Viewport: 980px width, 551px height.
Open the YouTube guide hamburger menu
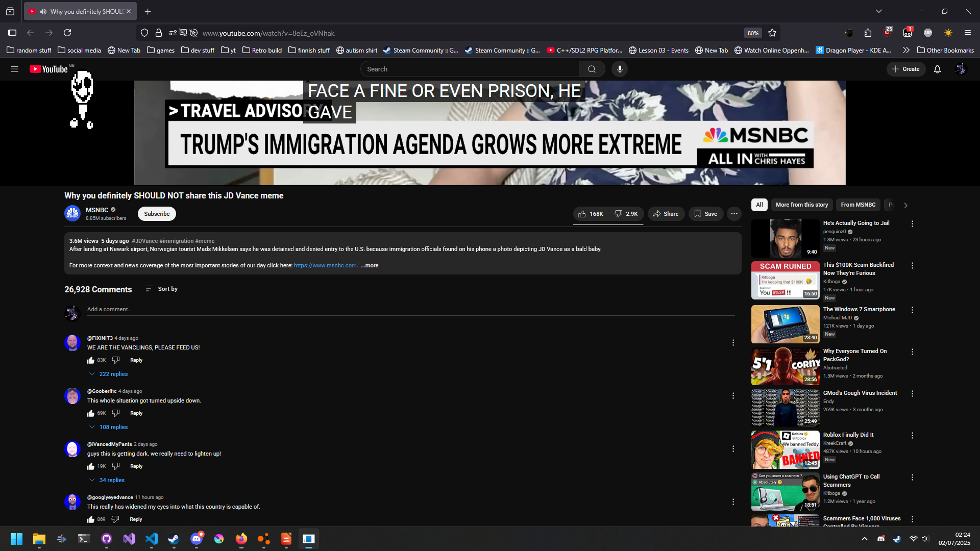(14, 69)
